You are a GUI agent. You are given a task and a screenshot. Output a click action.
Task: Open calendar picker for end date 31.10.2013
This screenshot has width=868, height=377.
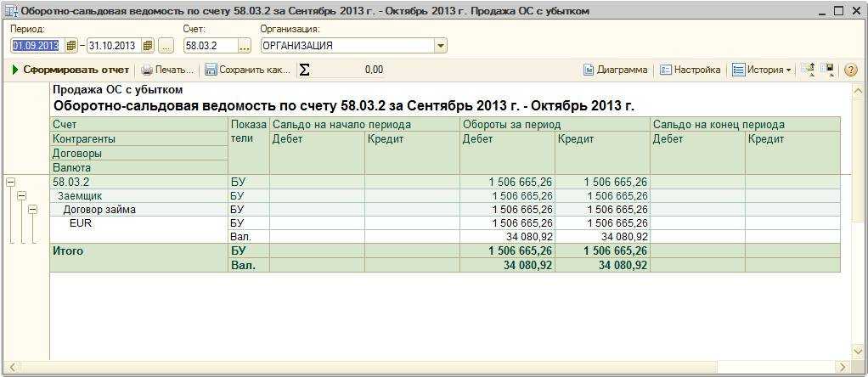[x=148, y=45]
